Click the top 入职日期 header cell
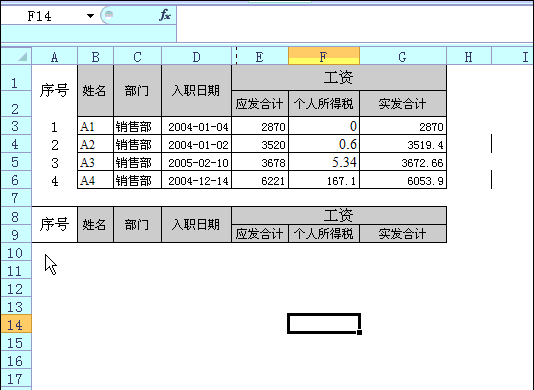Image resolution: width=534 pixels, height=390 pixels. tap(197, 91)
